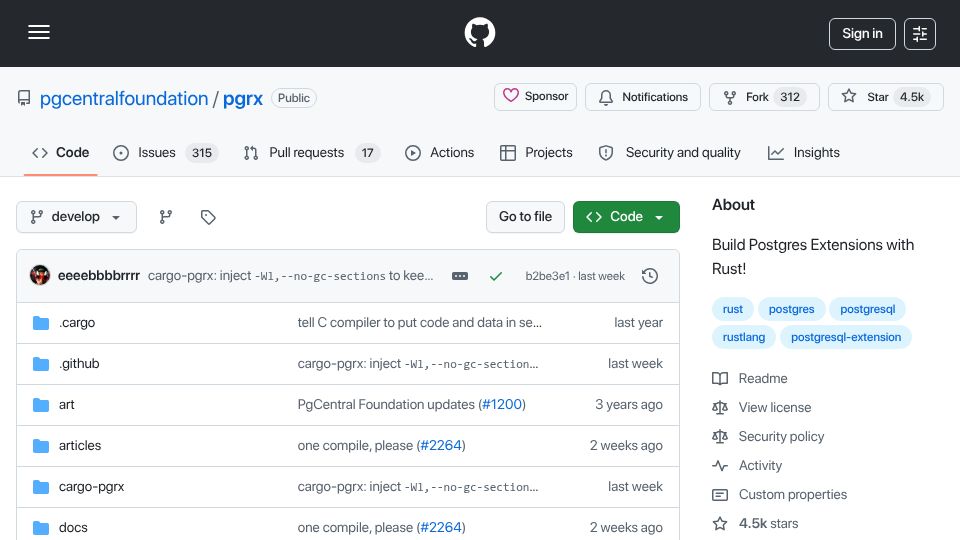Click folder icon of art row
The image size is (960, 540).
[41, 405]
